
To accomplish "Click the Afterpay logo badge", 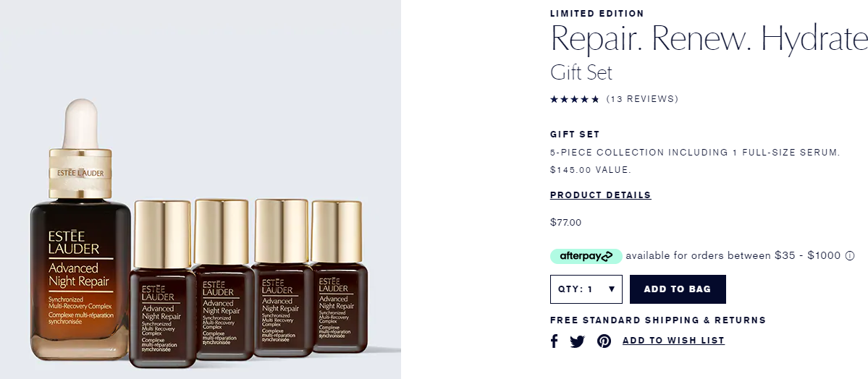I will point(586,256).
